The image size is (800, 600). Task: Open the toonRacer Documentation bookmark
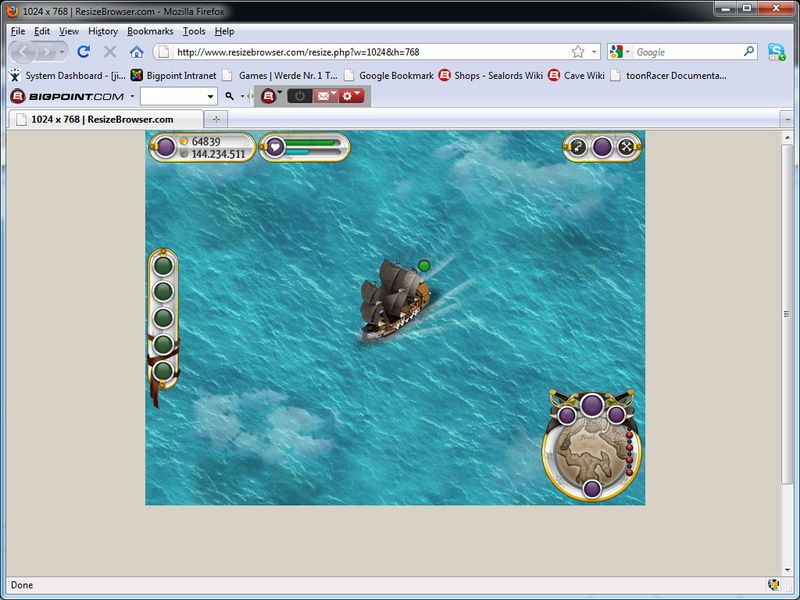coord(669,76)
